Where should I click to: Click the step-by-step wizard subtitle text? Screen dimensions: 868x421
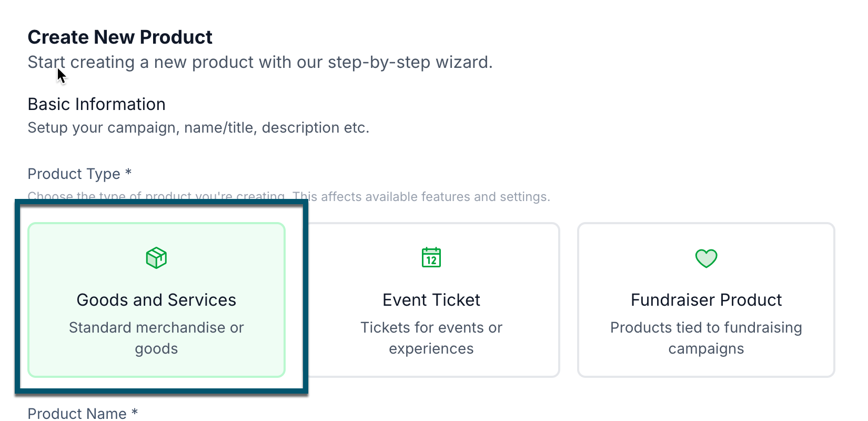pyautogui.click(x=260, y=62)
